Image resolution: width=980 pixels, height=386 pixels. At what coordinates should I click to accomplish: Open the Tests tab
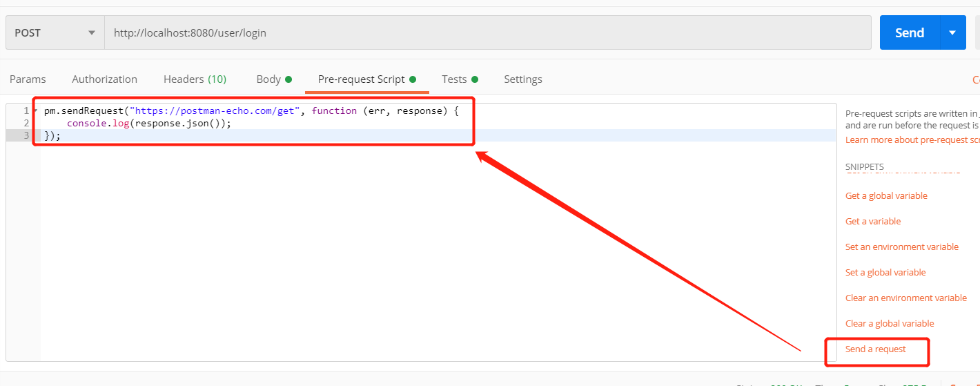pos(460,79)
